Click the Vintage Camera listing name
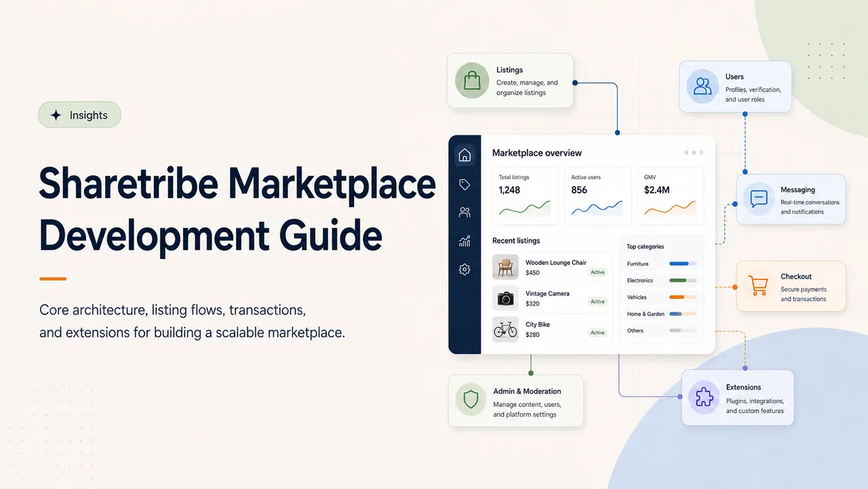 click(x=548, y=293)
